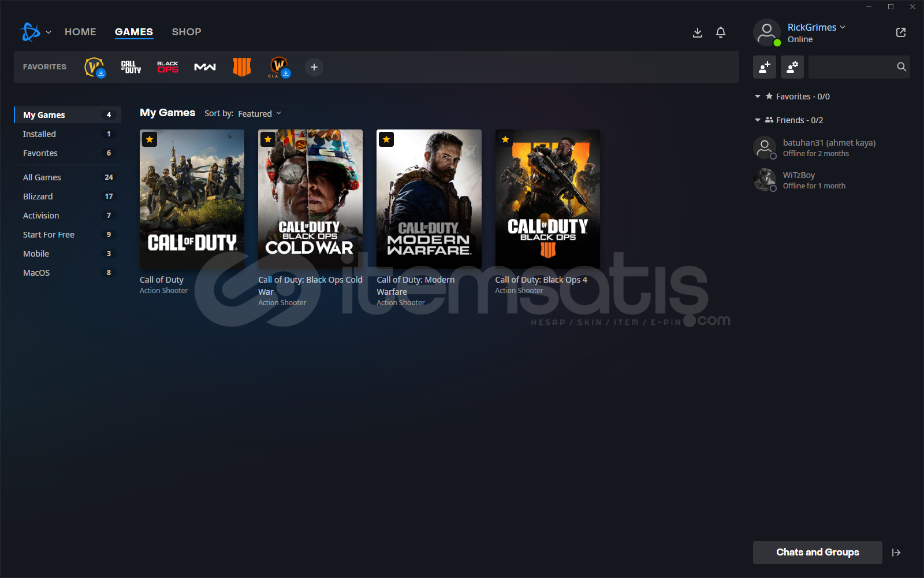Click the Add a Friend icon
The width and height of the screenshot is (924, 578).
tap(765, 67)
